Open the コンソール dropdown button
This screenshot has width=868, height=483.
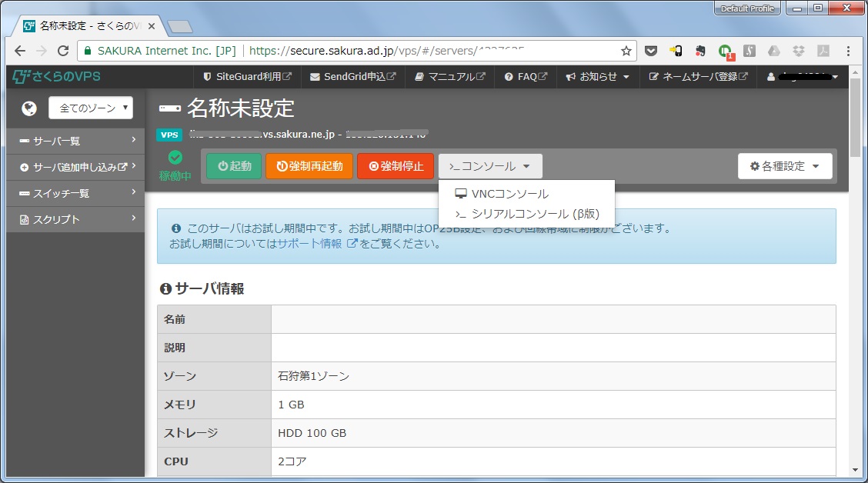coord(490,166)
